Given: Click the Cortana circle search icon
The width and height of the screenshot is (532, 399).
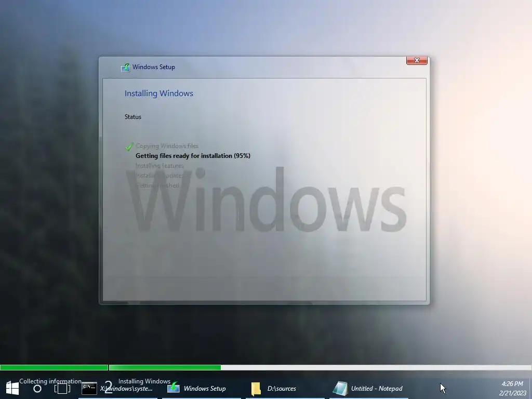Looking at the screenshot, I should tap(37, 389).
